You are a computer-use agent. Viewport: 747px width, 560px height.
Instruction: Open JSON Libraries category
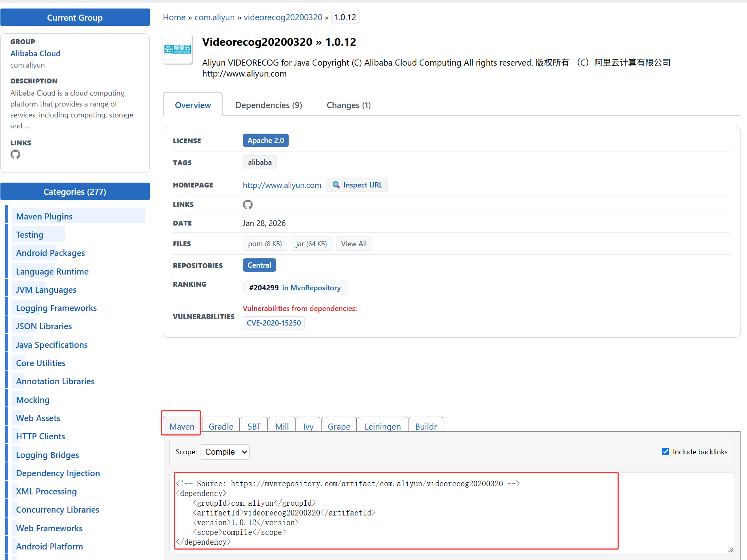click(44, 326)
